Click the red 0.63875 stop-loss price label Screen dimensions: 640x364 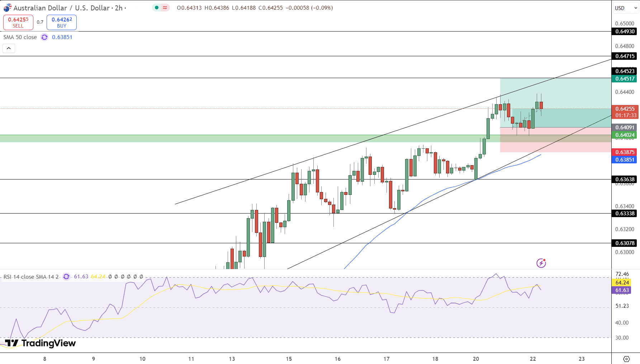point(625,152)
